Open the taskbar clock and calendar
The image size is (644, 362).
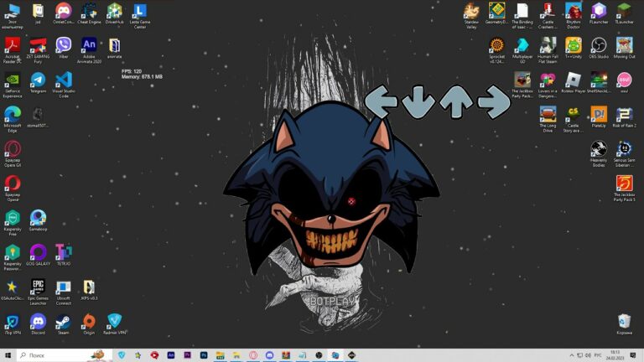(x=615, y=355)
